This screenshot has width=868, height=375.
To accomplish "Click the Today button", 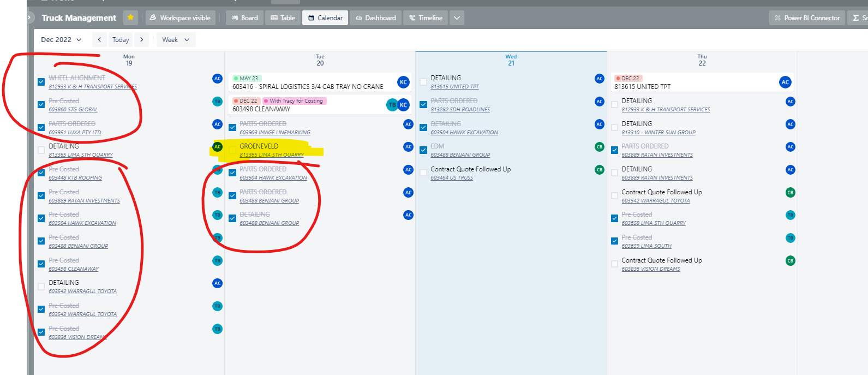I will point(121,40).
